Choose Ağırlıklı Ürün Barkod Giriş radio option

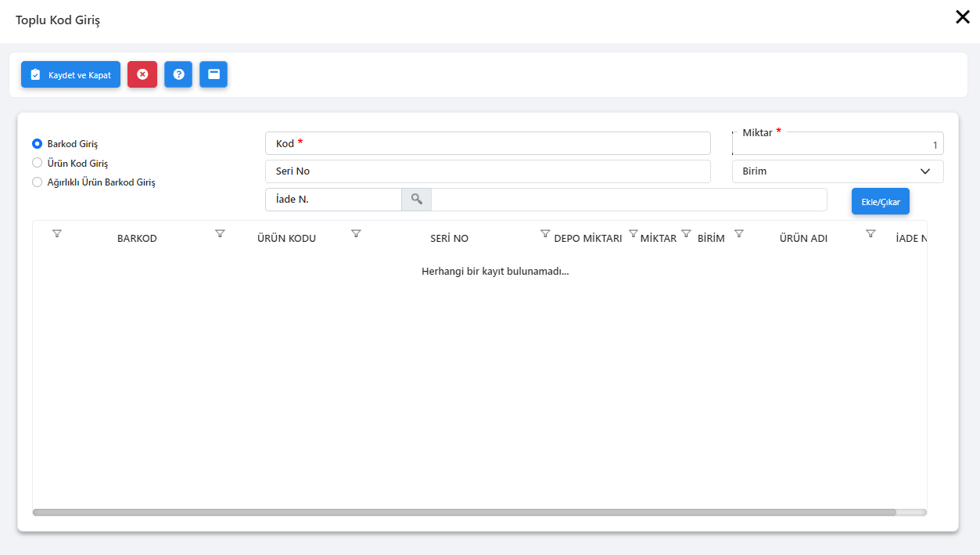37,182
